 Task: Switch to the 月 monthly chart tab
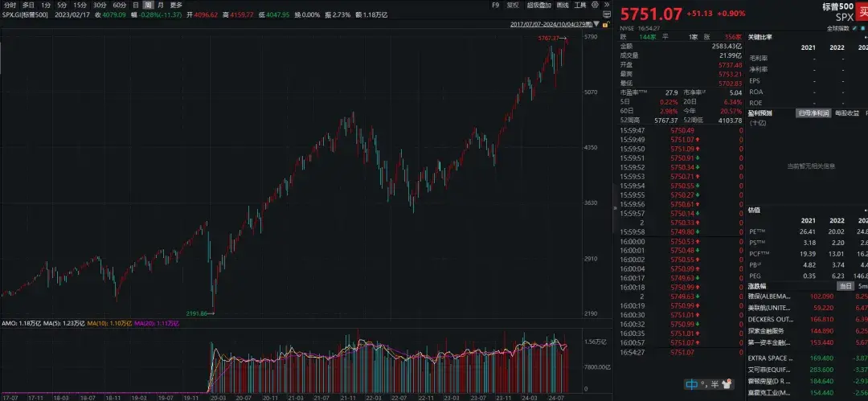tap(160, 5)
